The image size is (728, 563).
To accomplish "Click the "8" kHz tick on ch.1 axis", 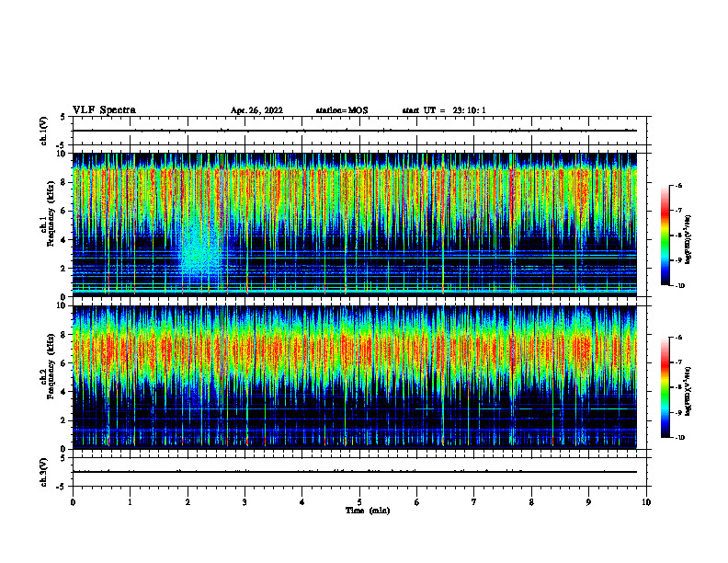I will click(x=64, y=182).
